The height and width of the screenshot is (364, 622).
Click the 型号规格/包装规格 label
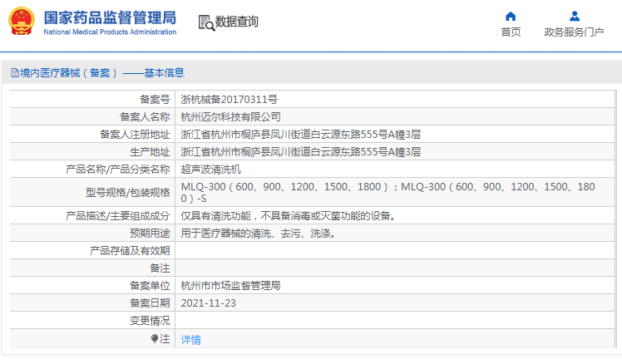[x=128, y=192]
